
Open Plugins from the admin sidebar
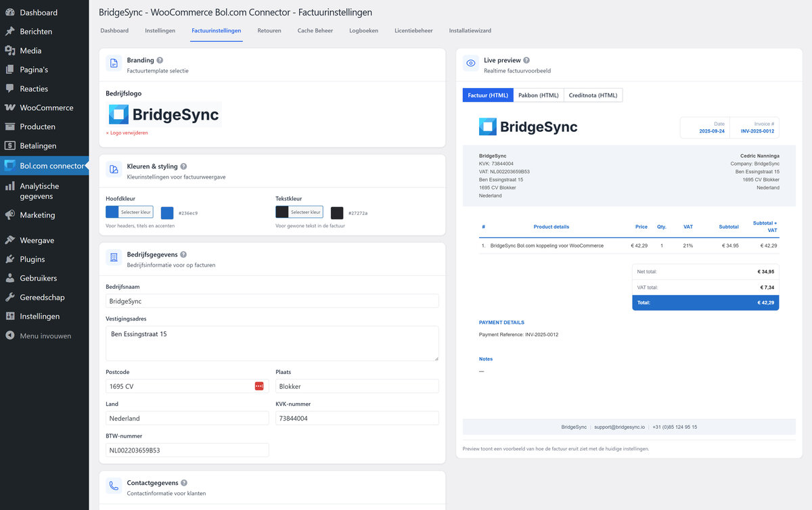32,259
